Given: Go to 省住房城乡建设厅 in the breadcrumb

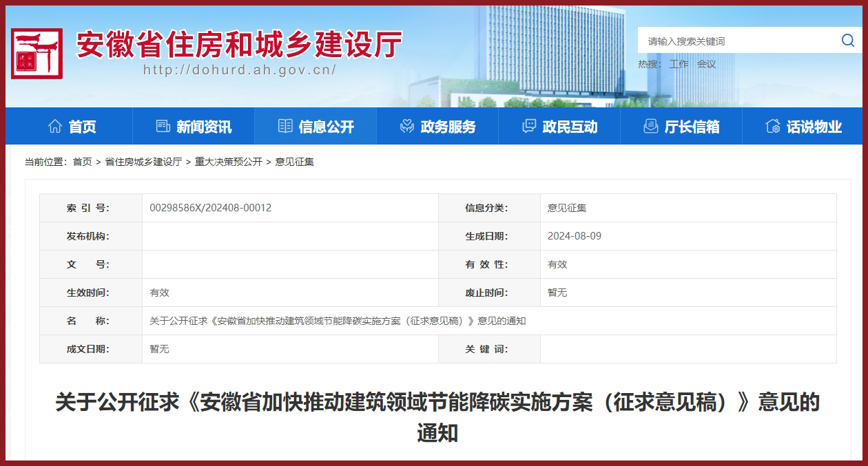Looking at the screenshot, I should (143, 162).
